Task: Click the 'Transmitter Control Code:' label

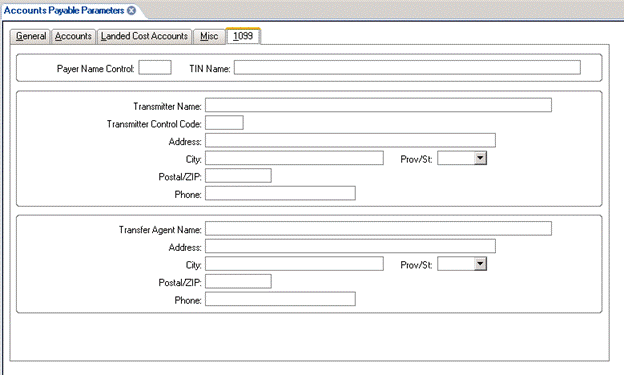Action: pos(154,124)
